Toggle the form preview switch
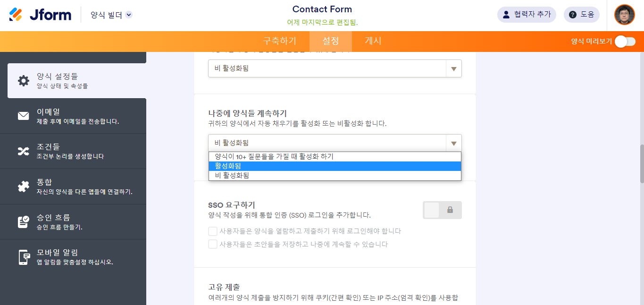 point(625,42)
